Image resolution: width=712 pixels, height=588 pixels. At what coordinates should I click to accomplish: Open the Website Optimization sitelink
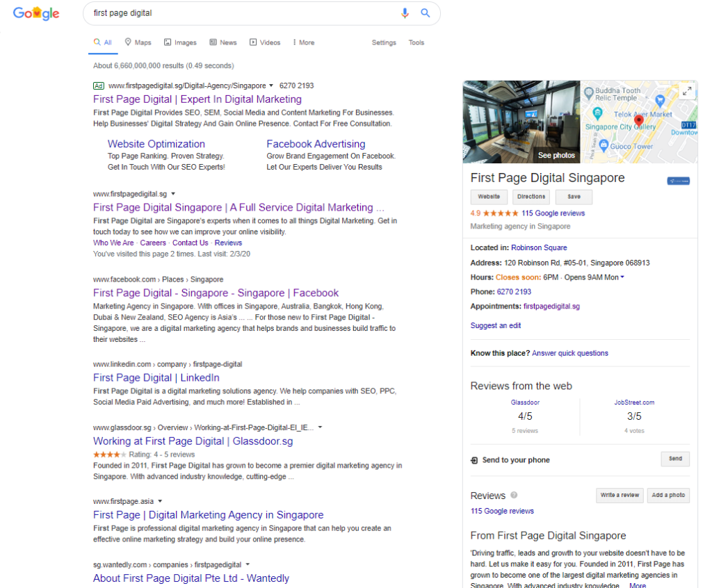[x=156, y=144]
